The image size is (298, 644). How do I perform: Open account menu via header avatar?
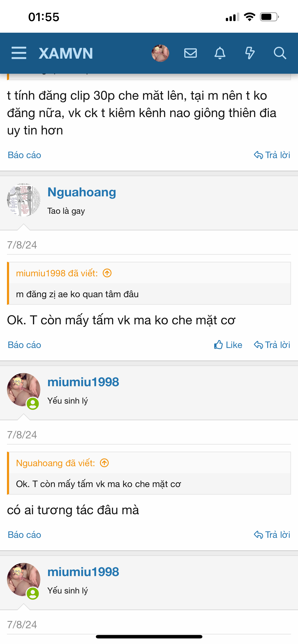coord(160,53)
